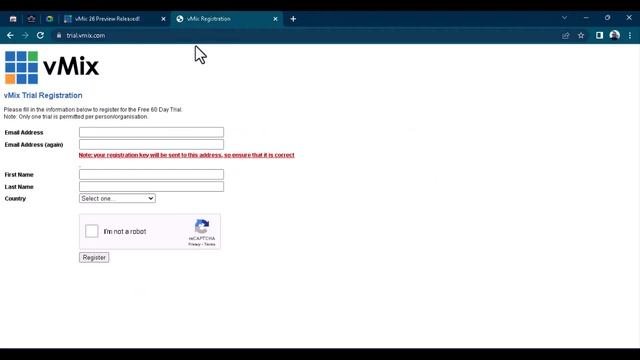Share this page icon in address bar

[x=565, y=36]
